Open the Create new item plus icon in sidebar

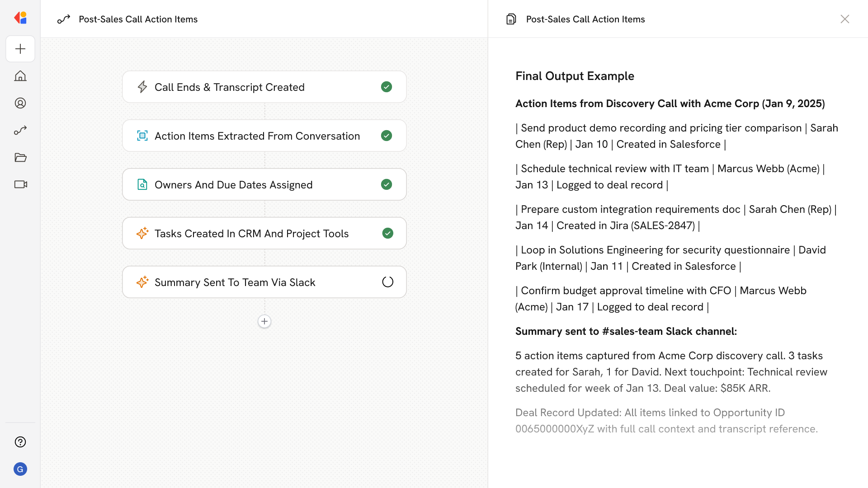(20, 49)
